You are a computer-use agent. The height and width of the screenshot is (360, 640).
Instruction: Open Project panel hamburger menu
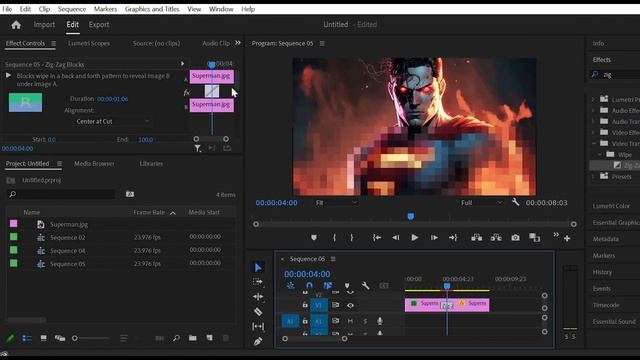point(59,164)
